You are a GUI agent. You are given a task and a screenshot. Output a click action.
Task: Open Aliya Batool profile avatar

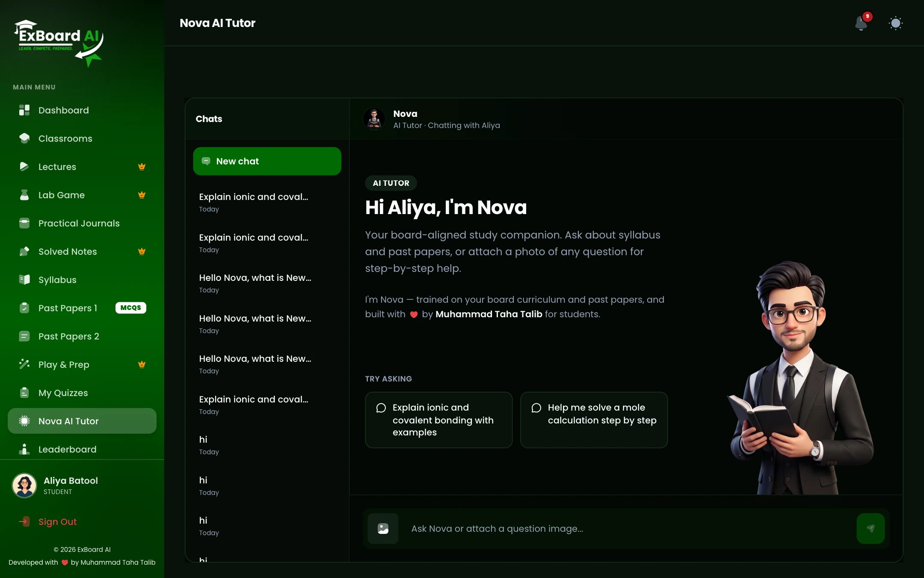[24, 485]
